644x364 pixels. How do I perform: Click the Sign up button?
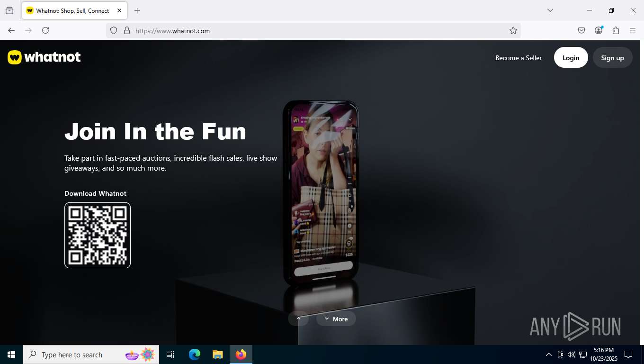click(x=613, y=57)
